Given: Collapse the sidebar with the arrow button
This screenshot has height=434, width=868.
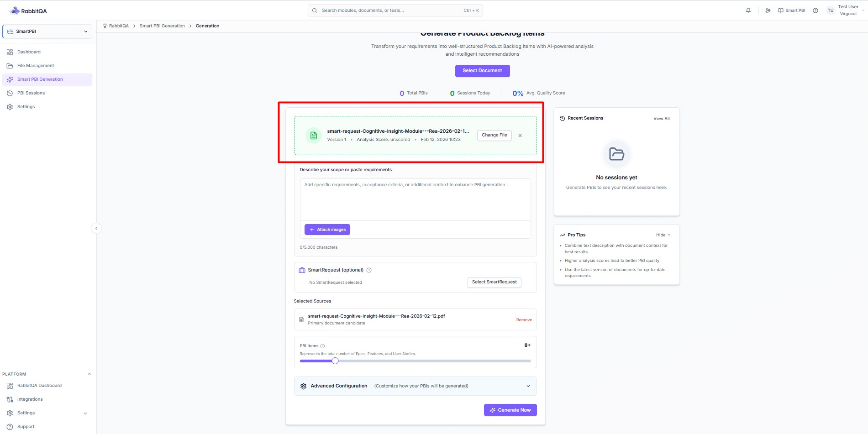Looking at the screenshot, I should pos(96,228).
